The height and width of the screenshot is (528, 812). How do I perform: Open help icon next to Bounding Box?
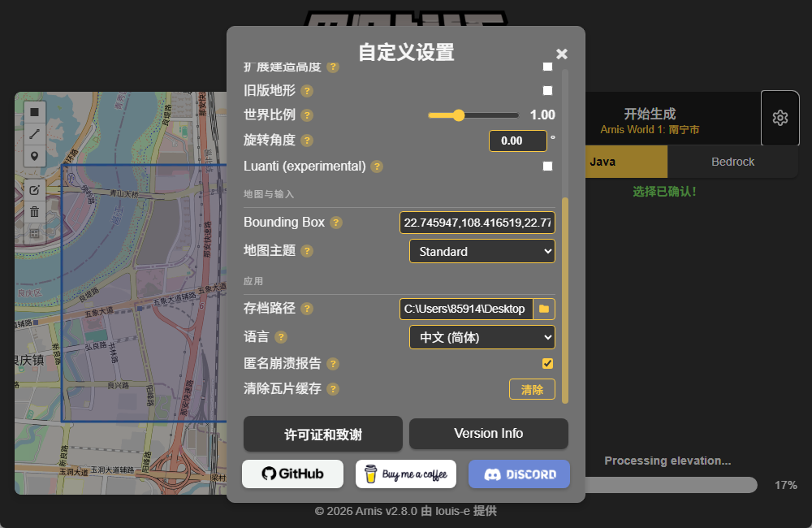pos(336,223)
